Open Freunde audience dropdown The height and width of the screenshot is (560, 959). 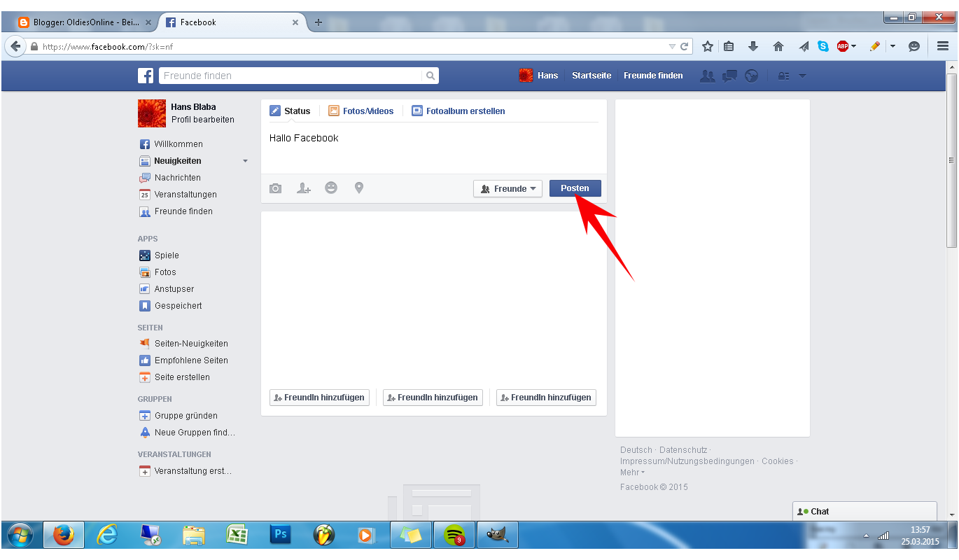click(507, 188)
